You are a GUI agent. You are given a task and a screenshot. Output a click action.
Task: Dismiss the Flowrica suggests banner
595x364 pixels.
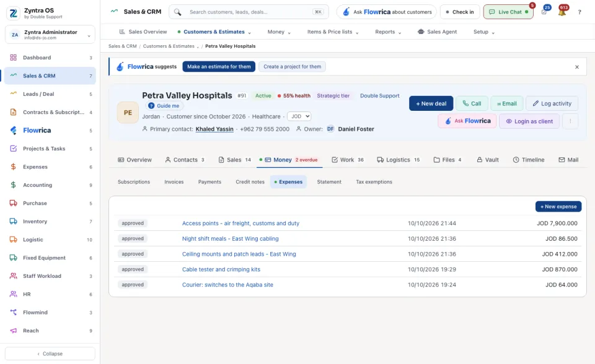577,67
